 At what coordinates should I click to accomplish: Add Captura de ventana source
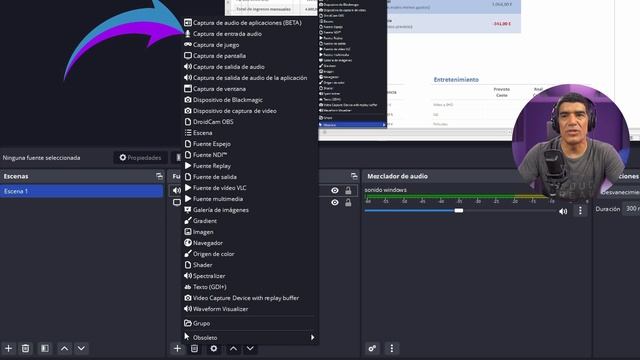[249, 89]
